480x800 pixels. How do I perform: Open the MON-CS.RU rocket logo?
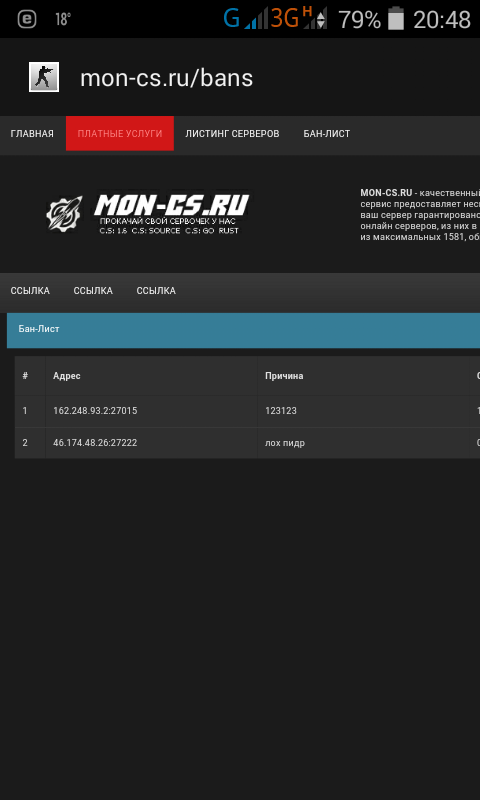147,213
